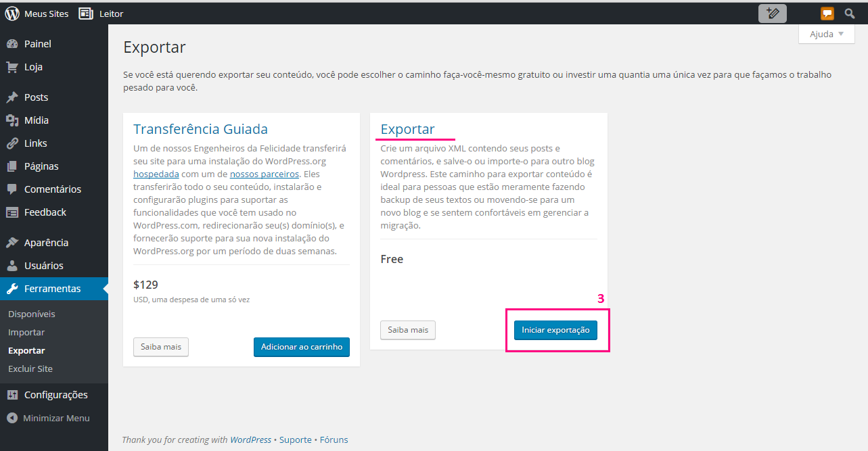Open the WordPress footer link
The width and height of the screenshot is (868, 451).
pyautogui.click(x=250, y=440)
